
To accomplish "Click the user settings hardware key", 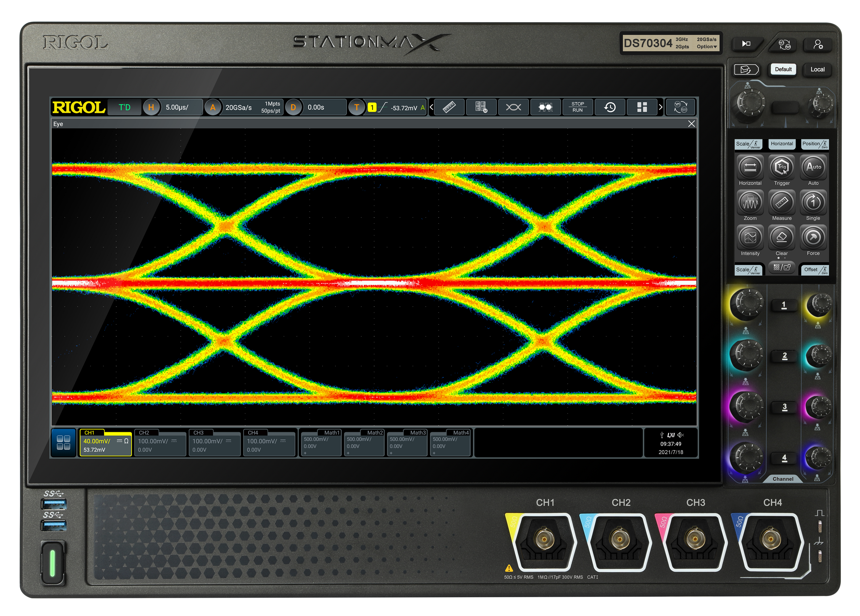I will (818, 44).
